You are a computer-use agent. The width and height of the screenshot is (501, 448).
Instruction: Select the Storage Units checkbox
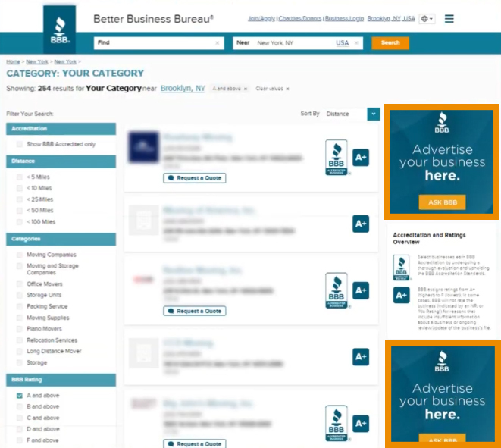(x=20, y=296)
